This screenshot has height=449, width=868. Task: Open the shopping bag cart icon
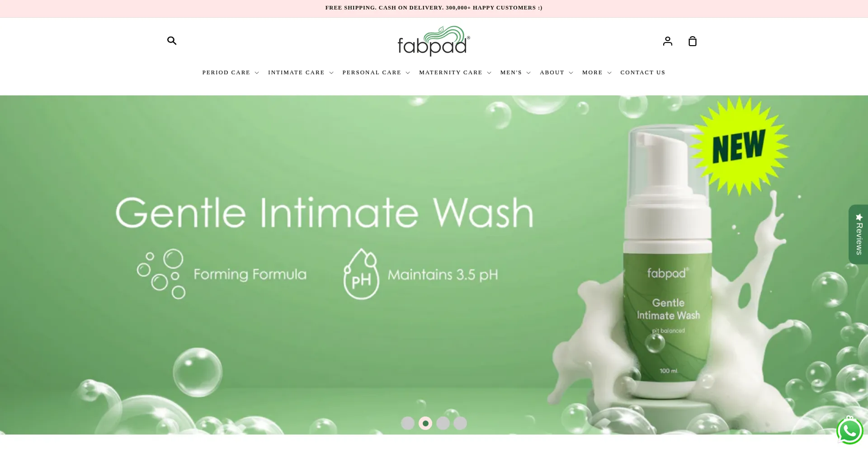coord(693,41)
